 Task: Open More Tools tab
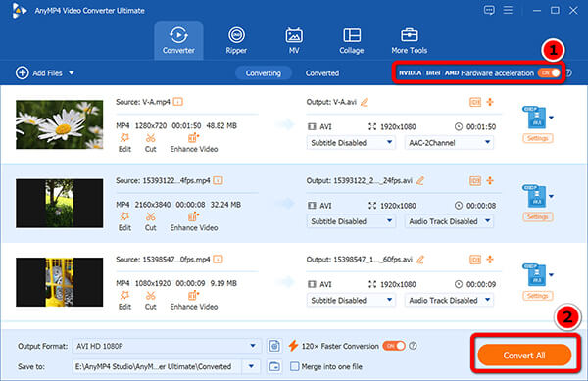click(x=409, y=40)
